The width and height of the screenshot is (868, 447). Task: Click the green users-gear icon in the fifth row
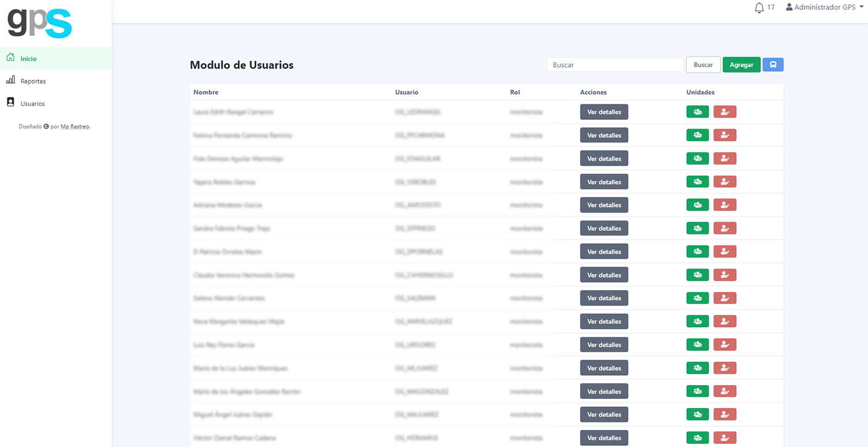tap(697, 205)
